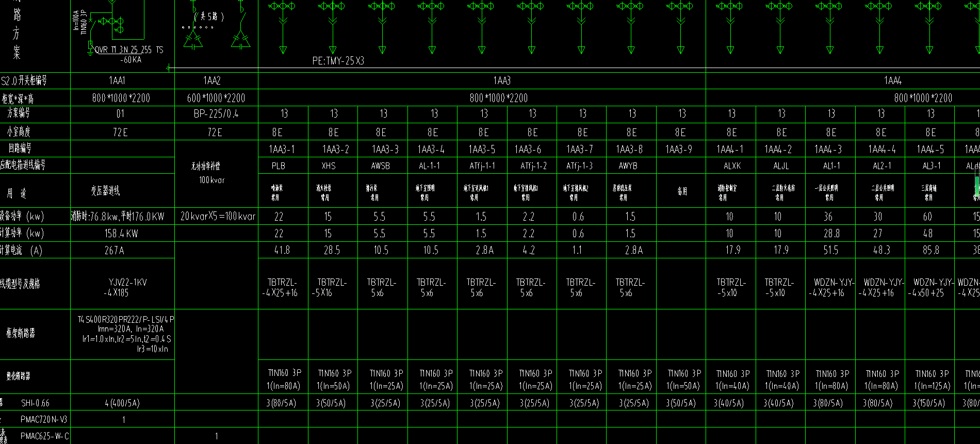Select the ATfj-1-2 box label
The width and height of the screenshot is (980, 444).
tap(533, 166)
